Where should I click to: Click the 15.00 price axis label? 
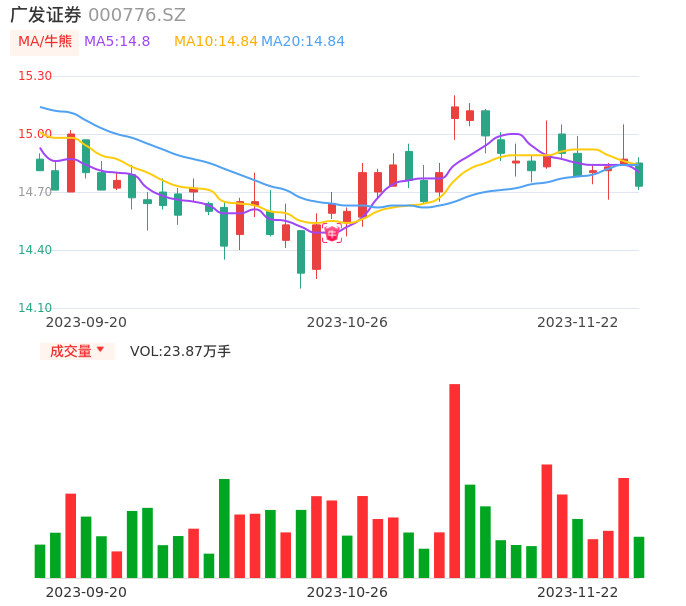(35, 134)
